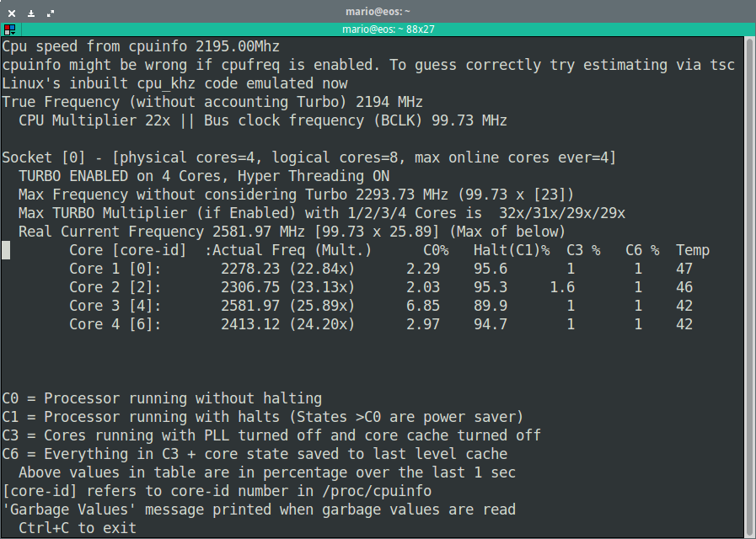Screen dimensions: 756x539
Task: Click the scrollbar on the right edge
Action: coord(750,253)
